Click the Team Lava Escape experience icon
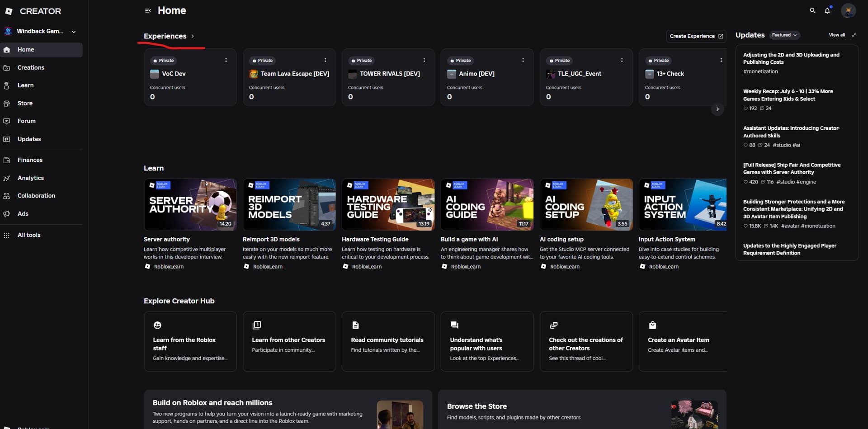868x429 pixels. [254, 74]
